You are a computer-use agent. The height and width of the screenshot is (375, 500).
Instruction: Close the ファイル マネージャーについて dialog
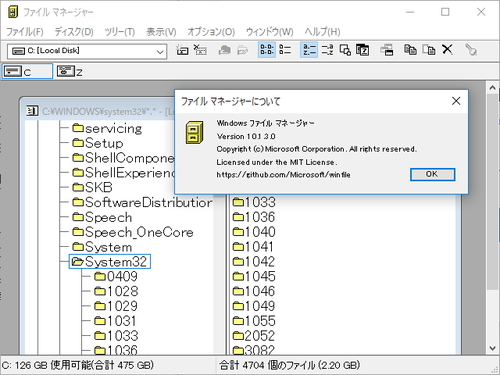tap(456, 101)
